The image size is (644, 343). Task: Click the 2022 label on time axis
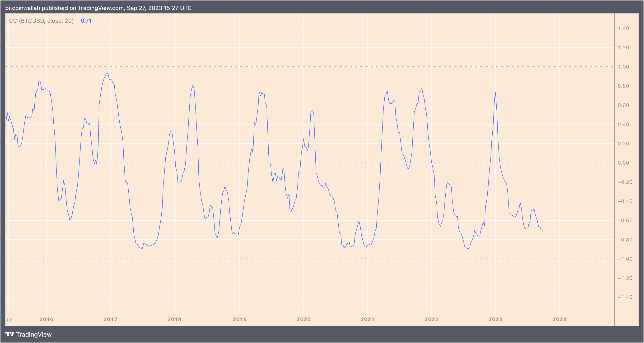tap(432, 319)
